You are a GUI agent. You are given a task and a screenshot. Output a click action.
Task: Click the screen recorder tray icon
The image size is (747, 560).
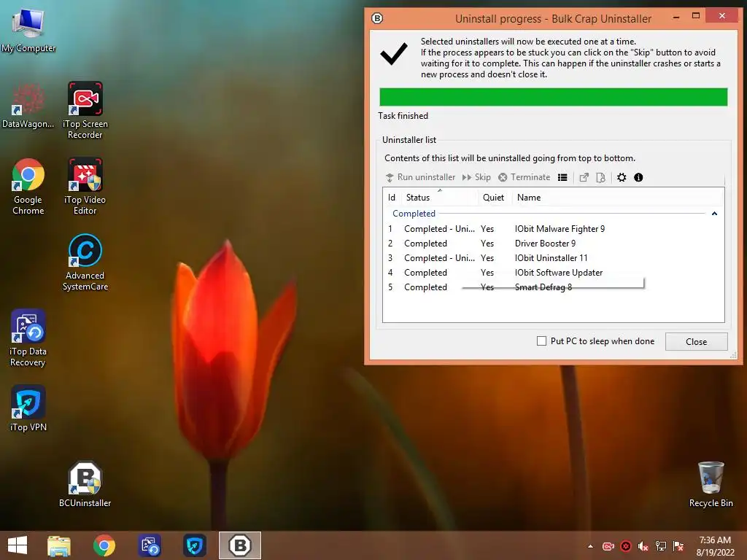608,546
